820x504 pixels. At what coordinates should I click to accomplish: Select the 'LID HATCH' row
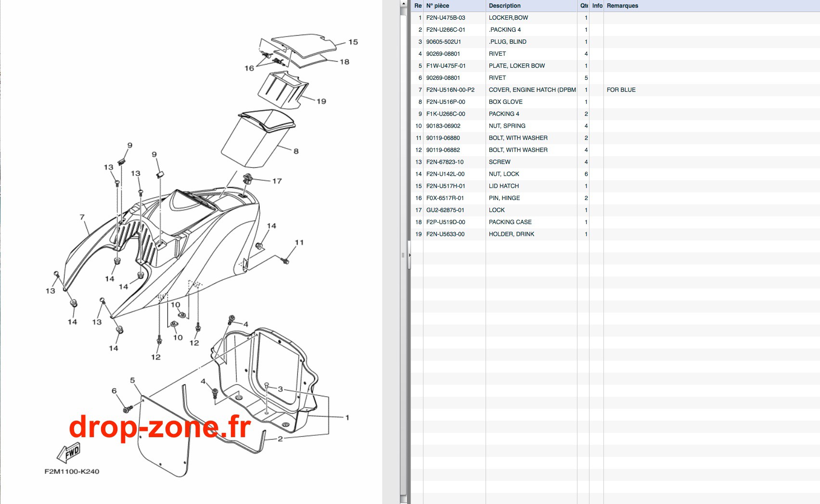click(615, 186)
